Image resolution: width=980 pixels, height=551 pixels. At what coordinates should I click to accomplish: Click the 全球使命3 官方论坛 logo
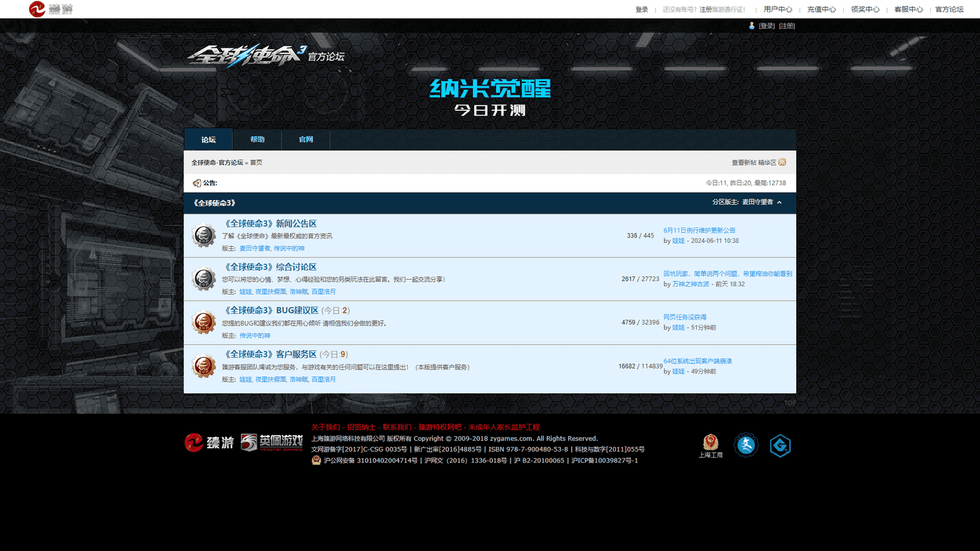265,56
